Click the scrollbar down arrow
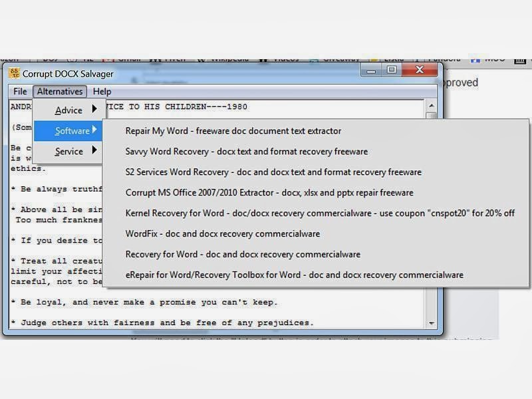 click(431, 323)
